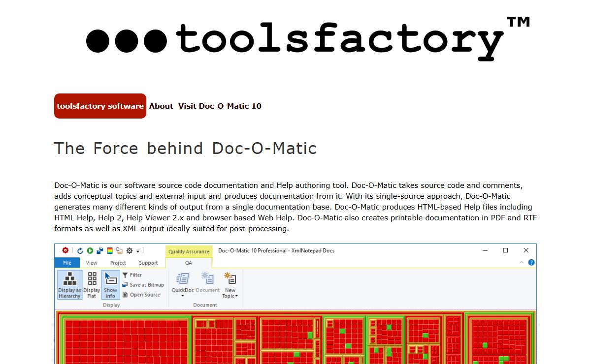Screen dimensions: 591x364
Task: Open the quick access toolbar customize arrow
Action: point(138,251)
